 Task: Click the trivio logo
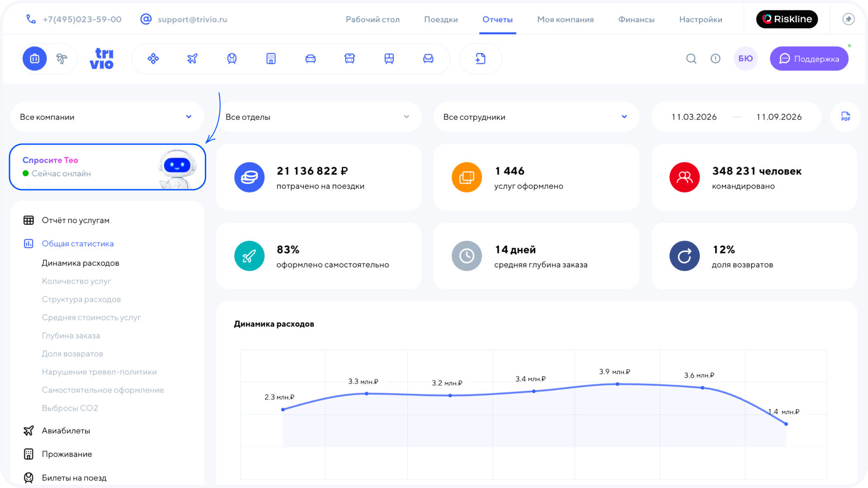click(102, 59)
